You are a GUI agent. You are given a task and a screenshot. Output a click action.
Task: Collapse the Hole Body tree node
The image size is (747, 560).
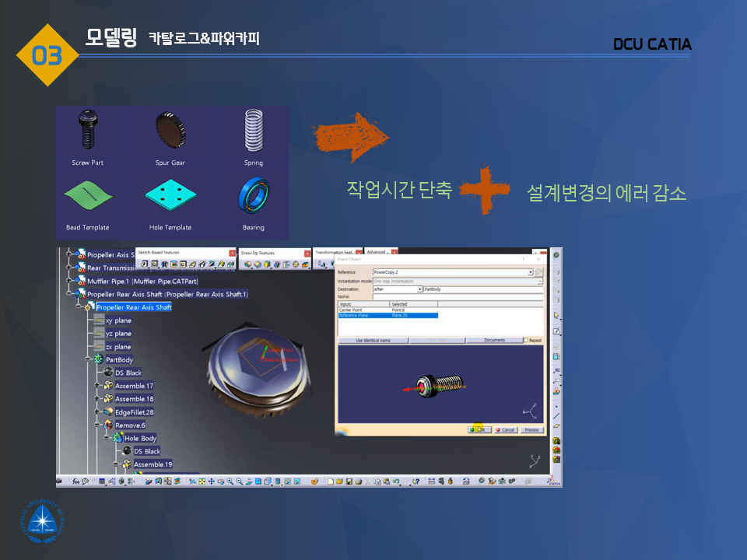click(107, 438)
